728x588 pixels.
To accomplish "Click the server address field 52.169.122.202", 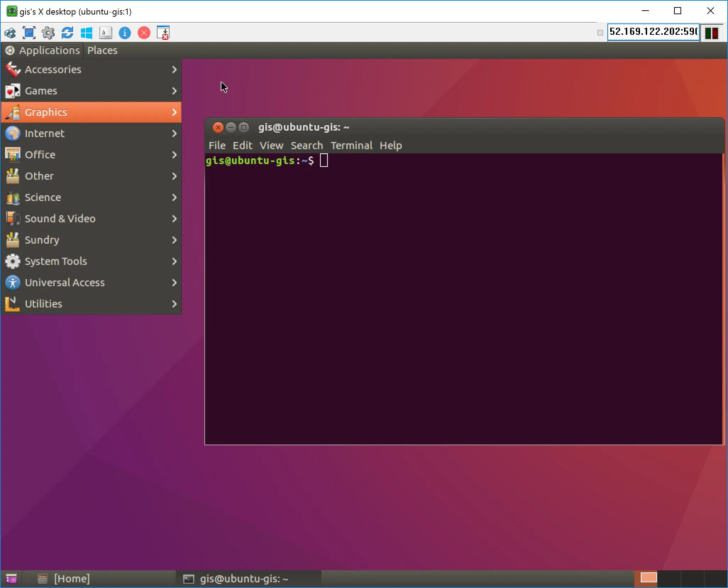I will (x=653, y=32).
